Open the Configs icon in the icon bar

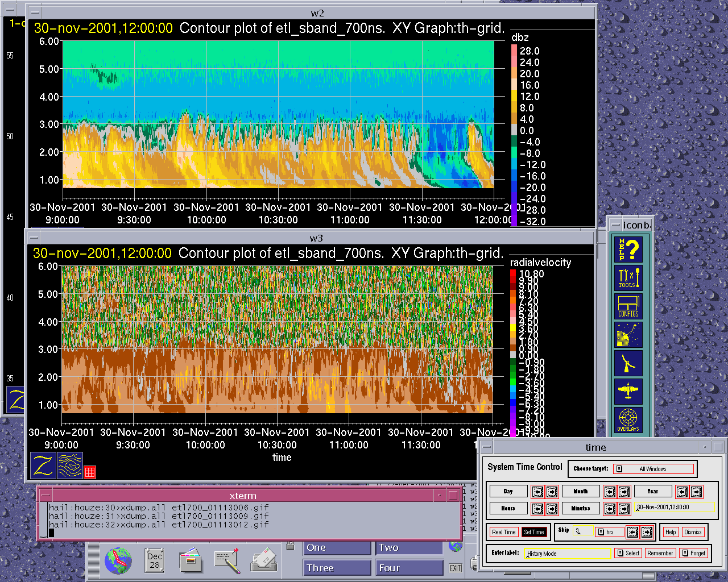point(628,306)
